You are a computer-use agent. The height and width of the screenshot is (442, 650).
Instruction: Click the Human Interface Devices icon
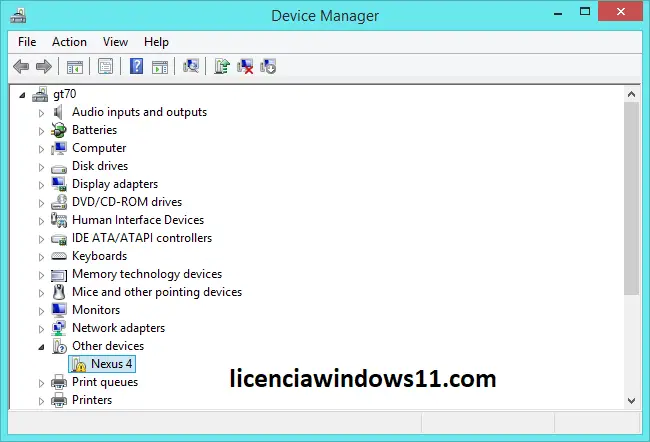point(59,220)
